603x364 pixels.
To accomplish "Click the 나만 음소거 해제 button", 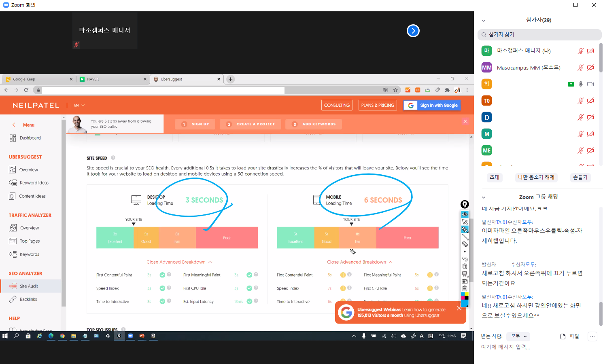I will click(536, 177).
